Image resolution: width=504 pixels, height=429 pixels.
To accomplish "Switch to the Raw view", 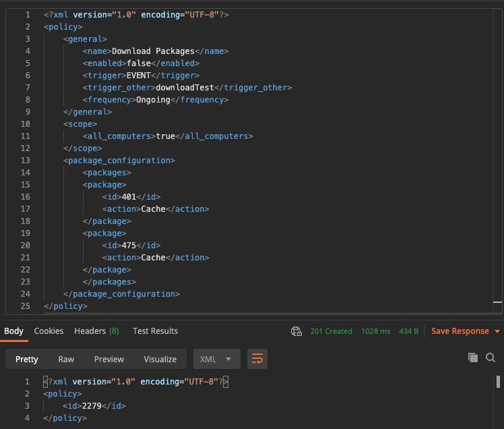I will pos(66,359).
